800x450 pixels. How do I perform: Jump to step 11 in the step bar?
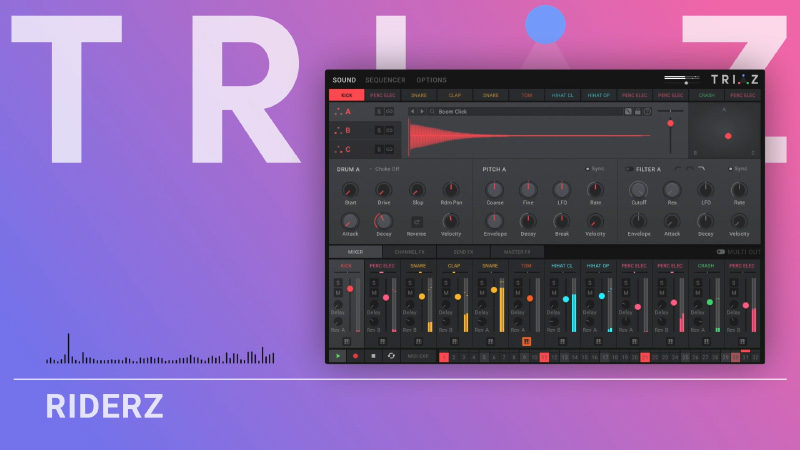coord(544,357)
